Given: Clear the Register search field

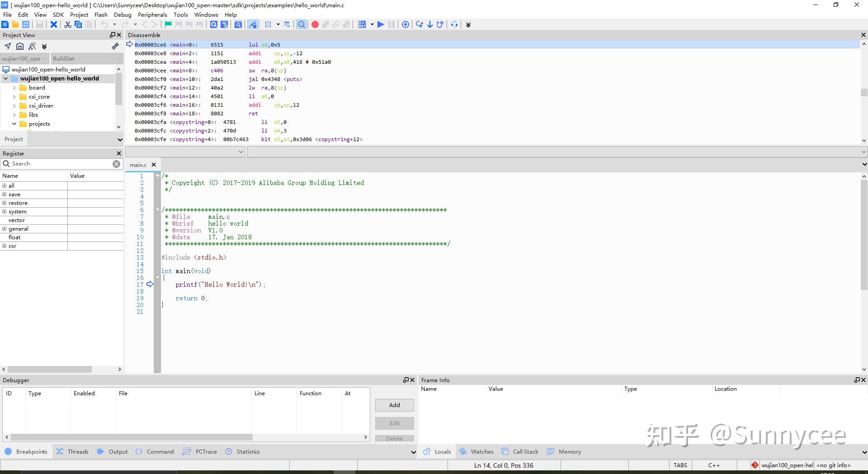Looking at the screenshot, I should click(x=117, y=164).
